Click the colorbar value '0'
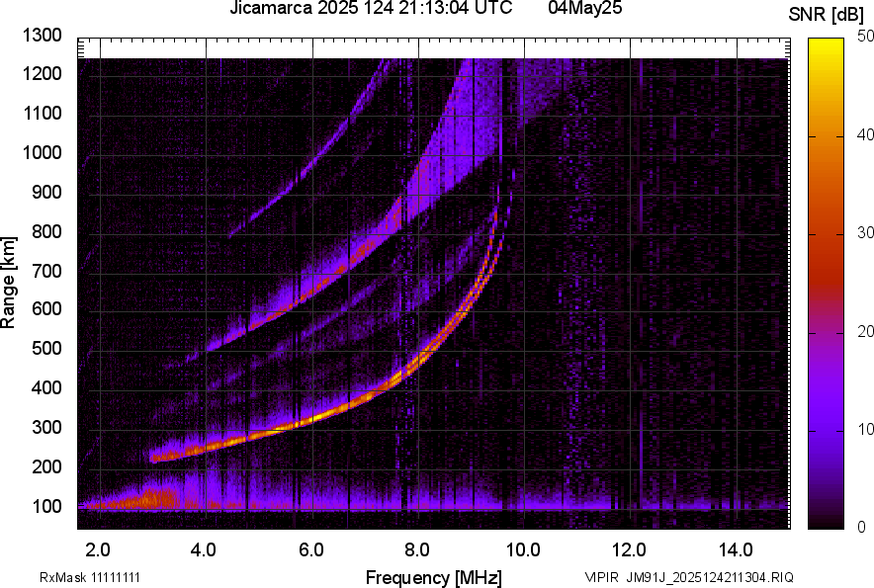874x588 pixels. pos(862,527)
